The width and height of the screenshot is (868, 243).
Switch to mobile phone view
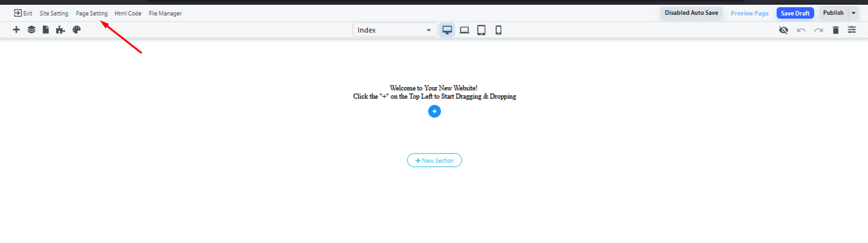(498, 30)
